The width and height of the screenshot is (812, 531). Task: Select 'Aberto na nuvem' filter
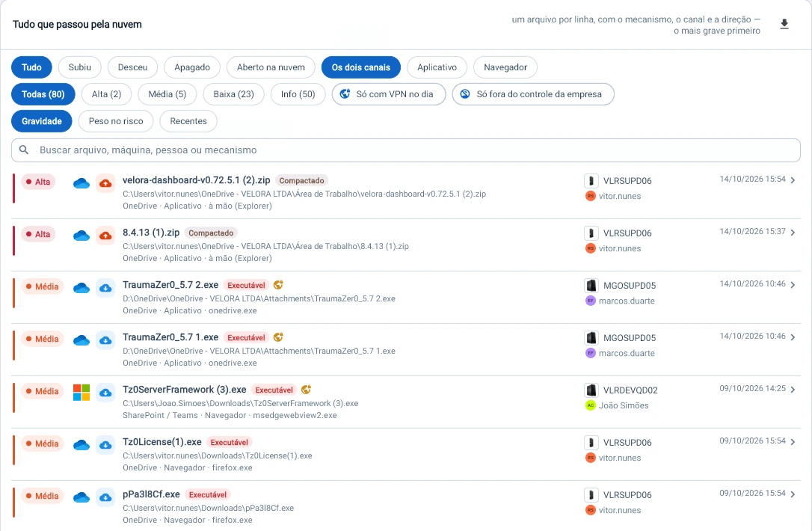point(271,67)
